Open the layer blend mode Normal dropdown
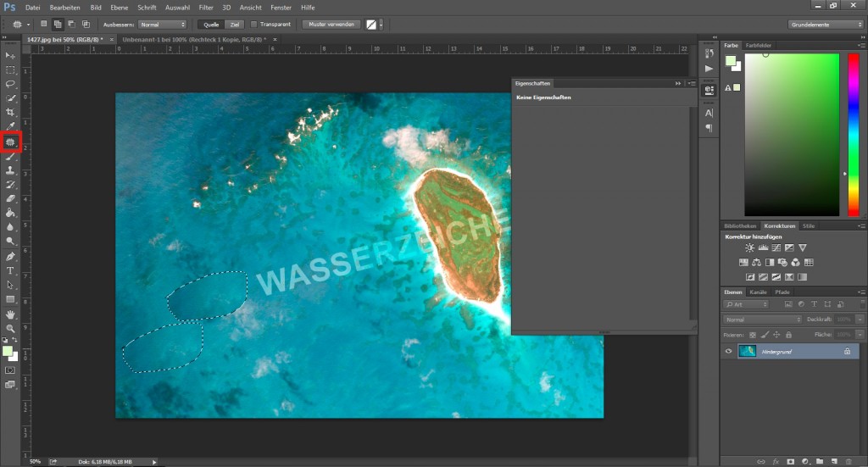 [763, 320]
